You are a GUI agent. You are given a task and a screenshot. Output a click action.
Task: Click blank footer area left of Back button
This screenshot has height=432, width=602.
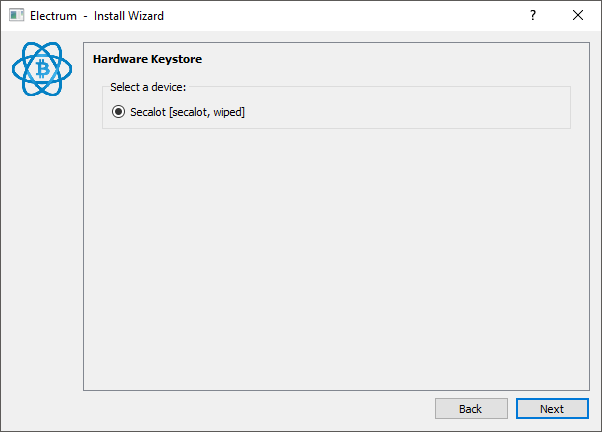click(x=250, y=408)
